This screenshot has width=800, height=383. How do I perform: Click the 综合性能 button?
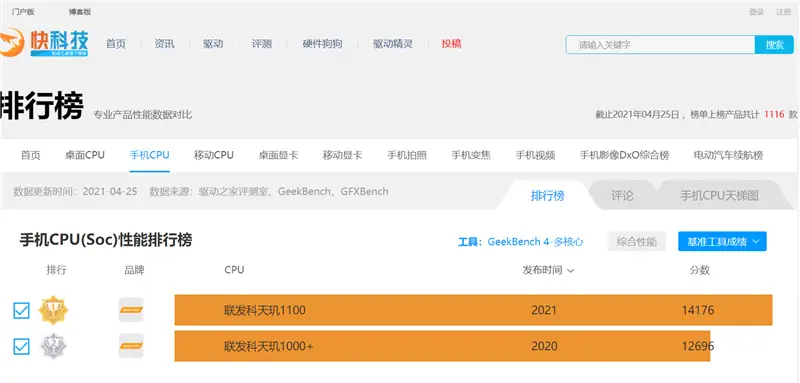coord(636,241)
